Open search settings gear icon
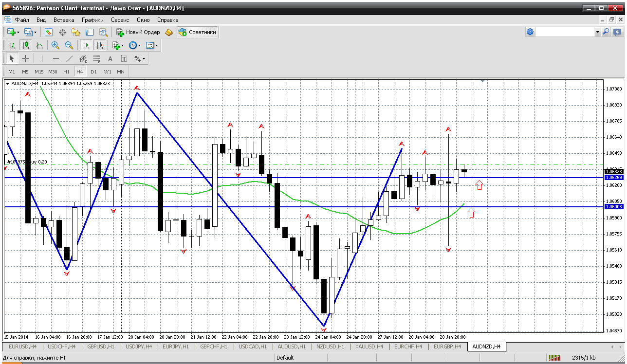 (530, 32)
